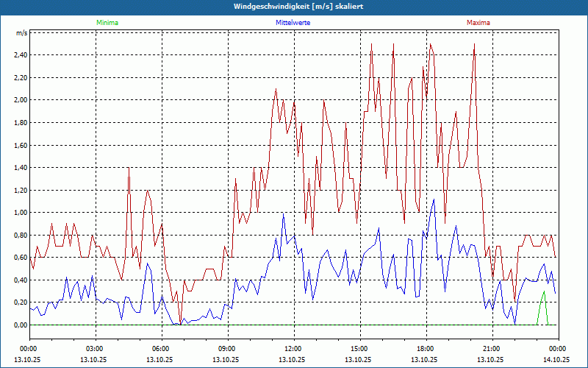
Task: Click the red Maxima spike at 04:30
Action: pos(129,168)
